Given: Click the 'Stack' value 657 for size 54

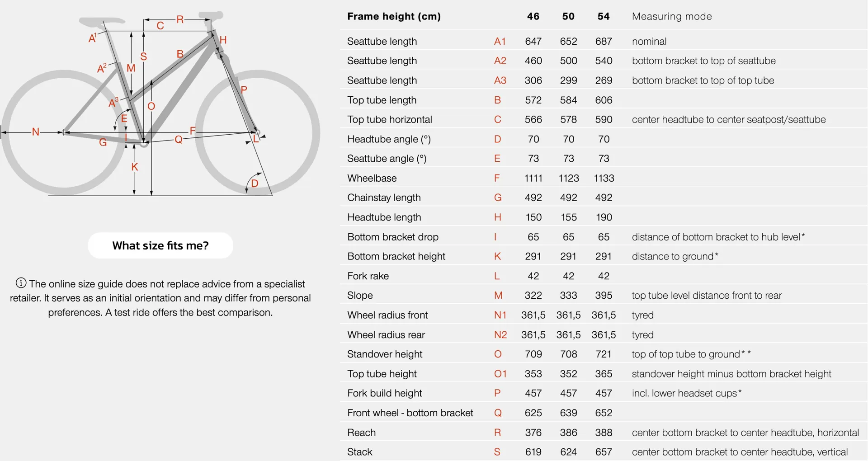Looking at the screenshot, I should tap(604, 452).
